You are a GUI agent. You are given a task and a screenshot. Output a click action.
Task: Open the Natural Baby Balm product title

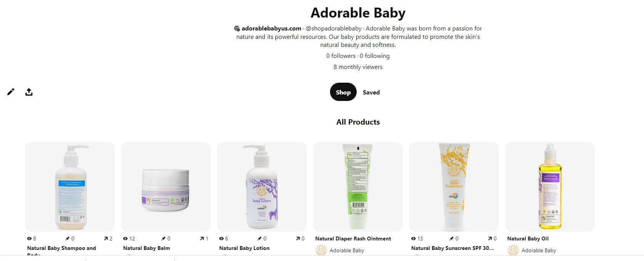tap(146, 248)
